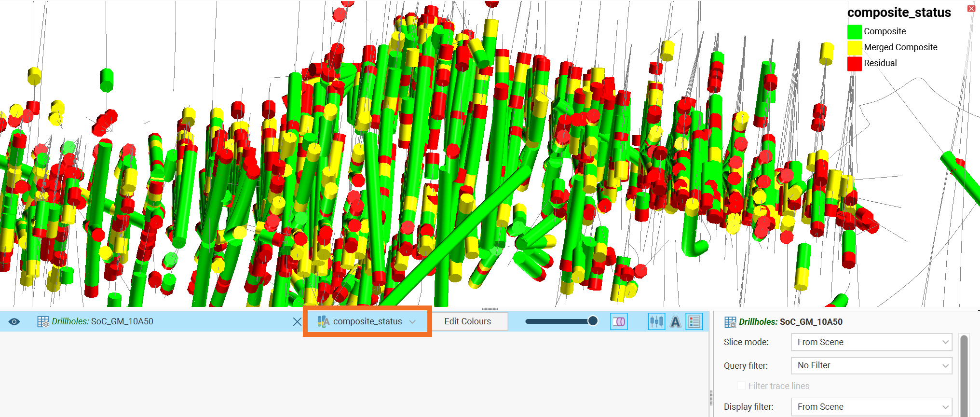Click the Drillholes icon in properties panel header
The image size is (980, 417).
tap(730, 322)
